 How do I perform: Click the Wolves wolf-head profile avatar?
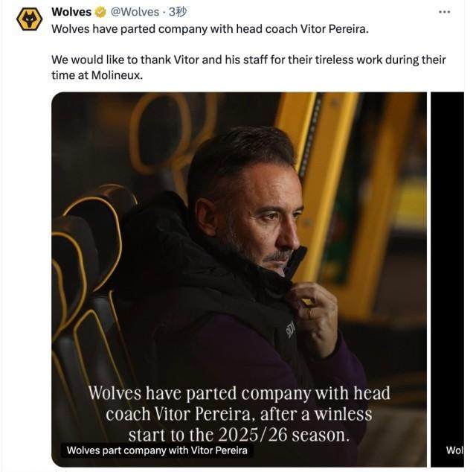(29, 19)
